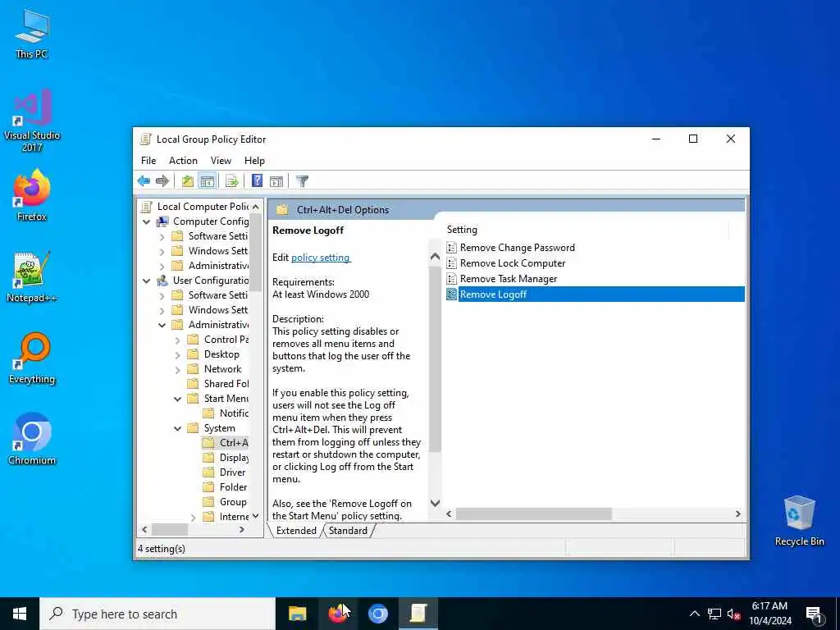Open Firefox from taskbar

[x=337, y=614]
